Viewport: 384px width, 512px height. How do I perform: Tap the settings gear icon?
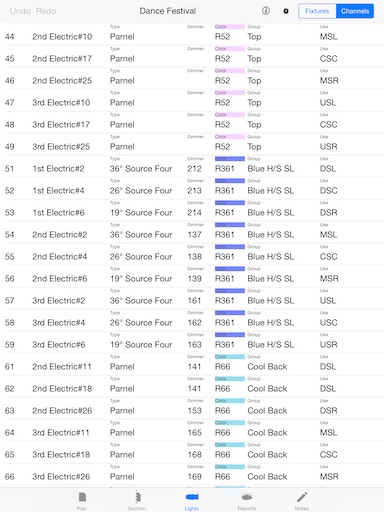[286, 11]
